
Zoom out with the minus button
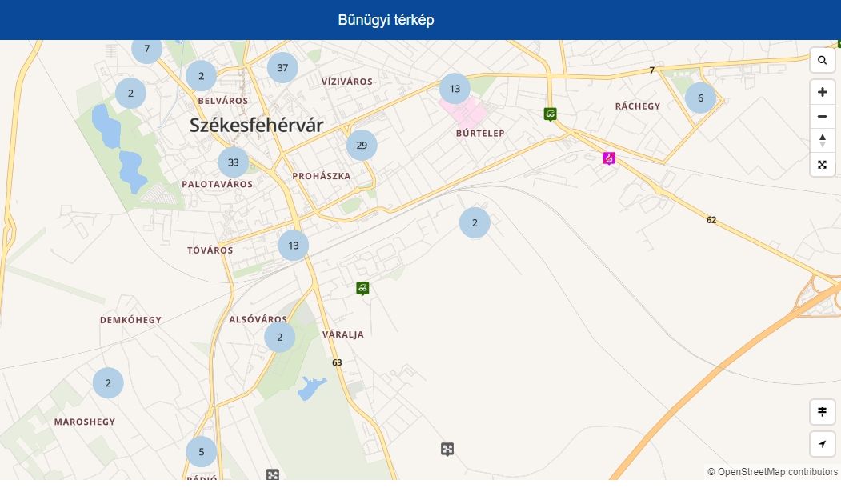pyautogui.click(x=822, y=116)
